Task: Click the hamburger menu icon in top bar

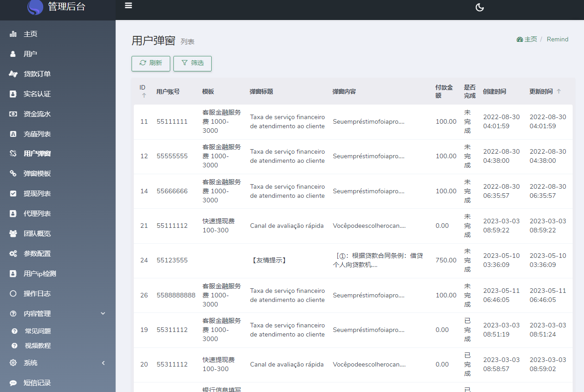Action: [x=128, y=5]
